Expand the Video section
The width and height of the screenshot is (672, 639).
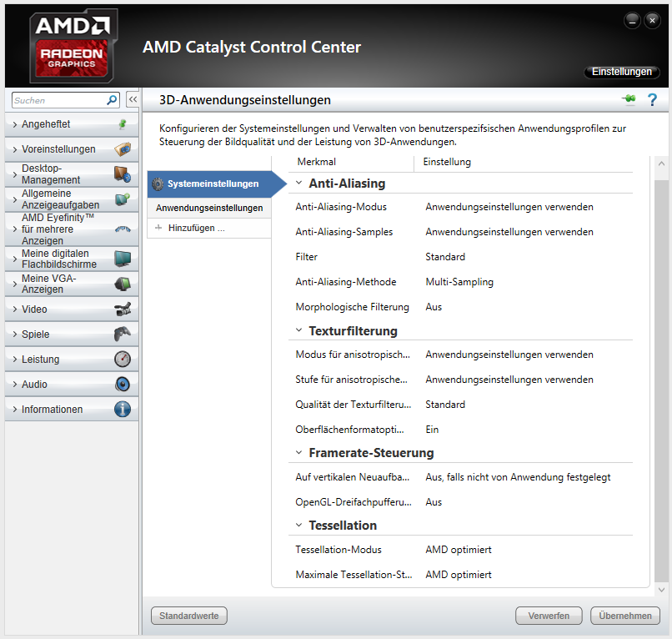(15, 309)
